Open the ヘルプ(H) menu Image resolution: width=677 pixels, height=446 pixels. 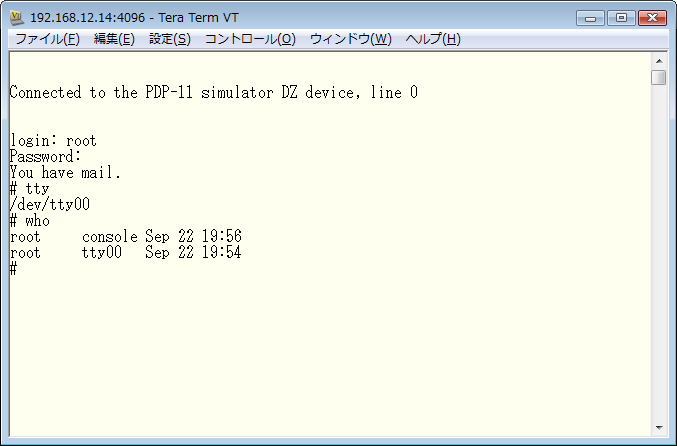433,39
